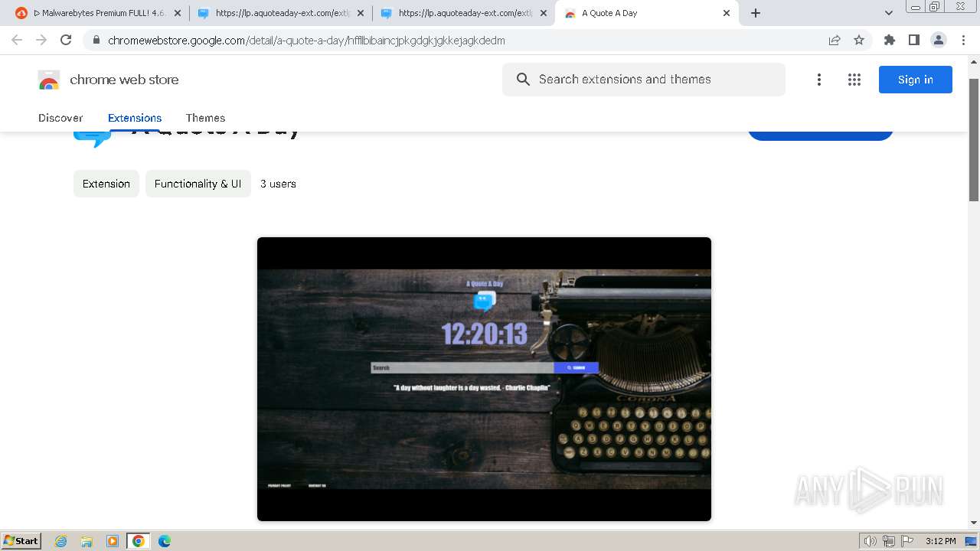Image resolution: width=980 pixels, height=551 pixels.
Task: Expand the tab search dropdown
Action: (x=889, y=13)
